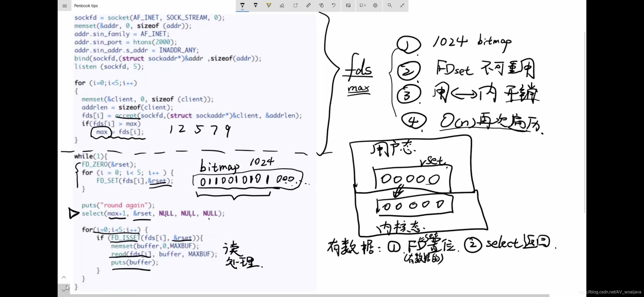This screenshot has width=644, height=297.
Task: Exit full screen view
Action: point(402,5)
